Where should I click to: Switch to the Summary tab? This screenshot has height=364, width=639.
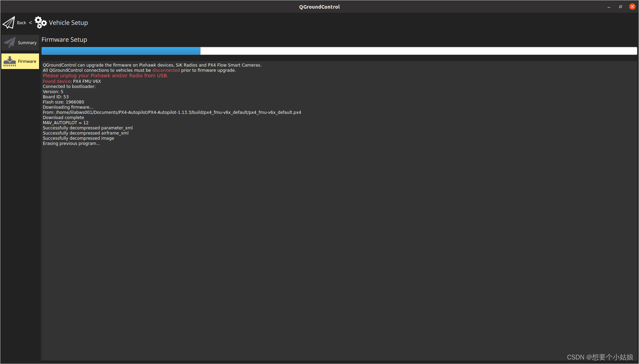[20, 42]
